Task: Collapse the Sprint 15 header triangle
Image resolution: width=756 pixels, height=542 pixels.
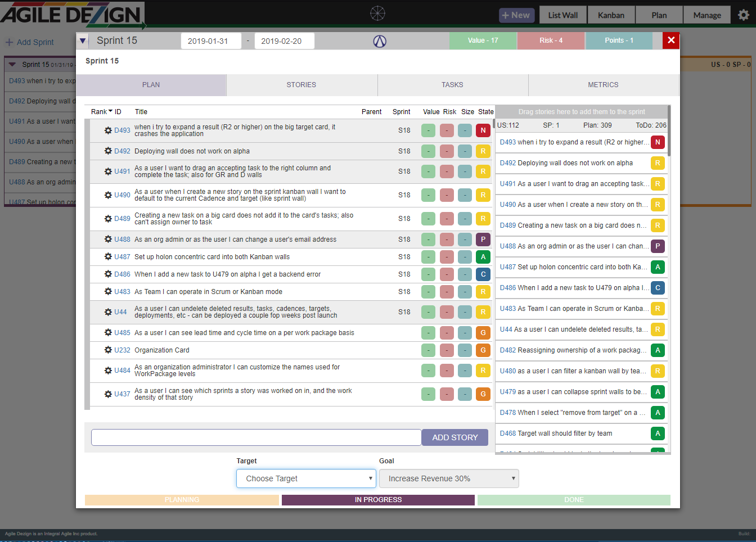Action: [x=83, y=40]
